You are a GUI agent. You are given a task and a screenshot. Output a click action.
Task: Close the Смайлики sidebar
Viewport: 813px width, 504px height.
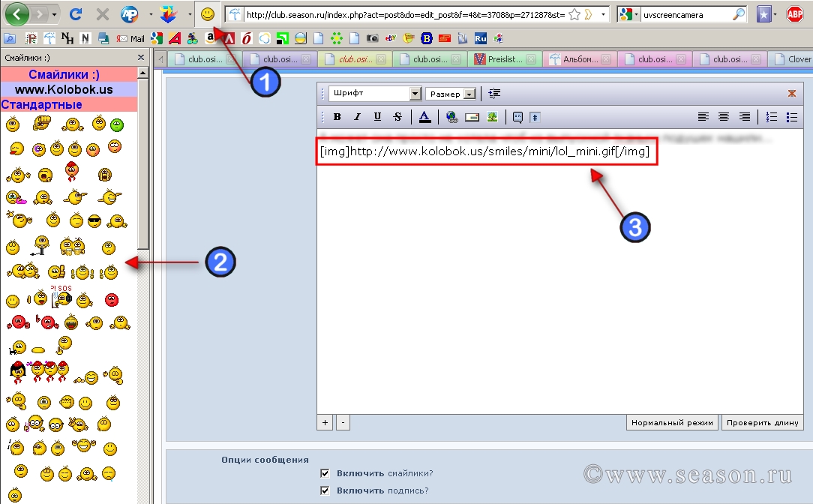point(140,58)
